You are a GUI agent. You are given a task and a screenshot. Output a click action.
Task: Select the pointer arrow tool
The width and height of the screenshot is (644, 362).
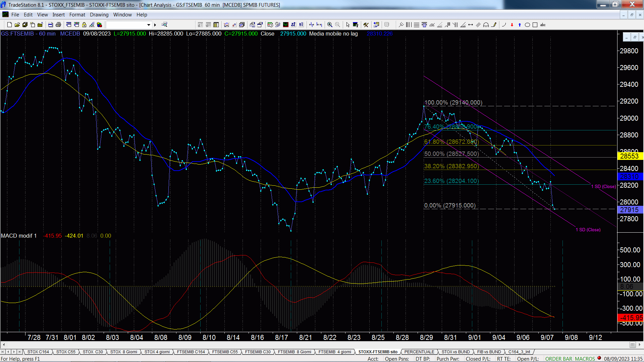[x=348, y=25]
